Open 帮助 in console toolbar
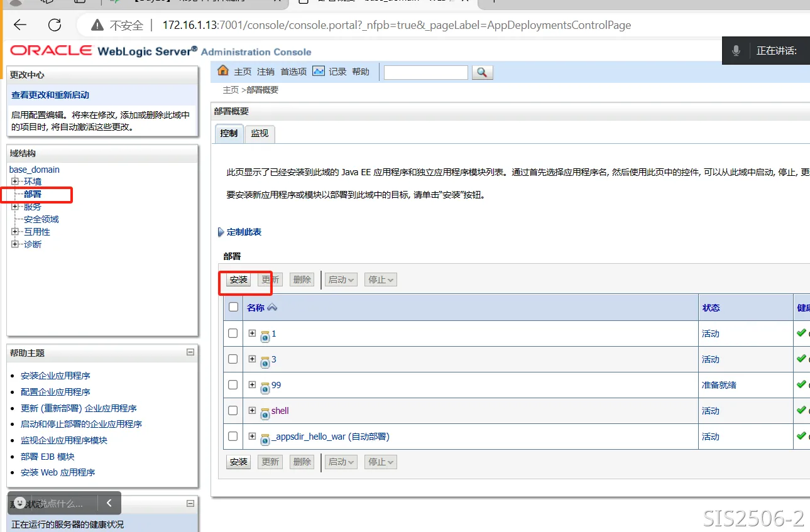Viewport: 810px width, 532px height. [x=361, y=72]
